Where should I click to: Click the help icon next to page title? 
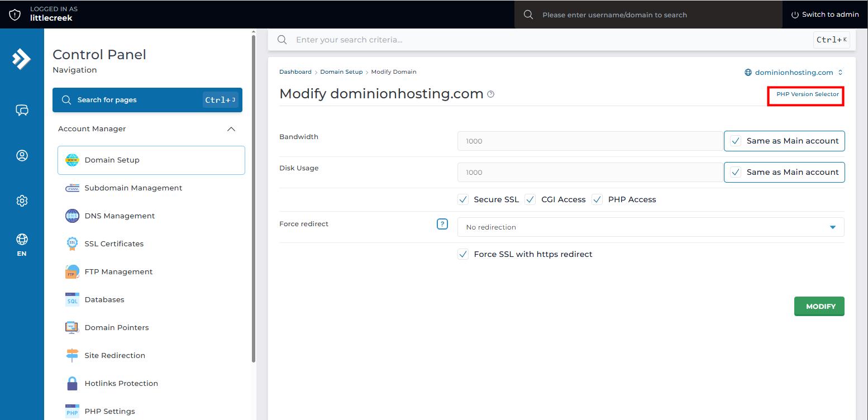(x=490, y=94)
